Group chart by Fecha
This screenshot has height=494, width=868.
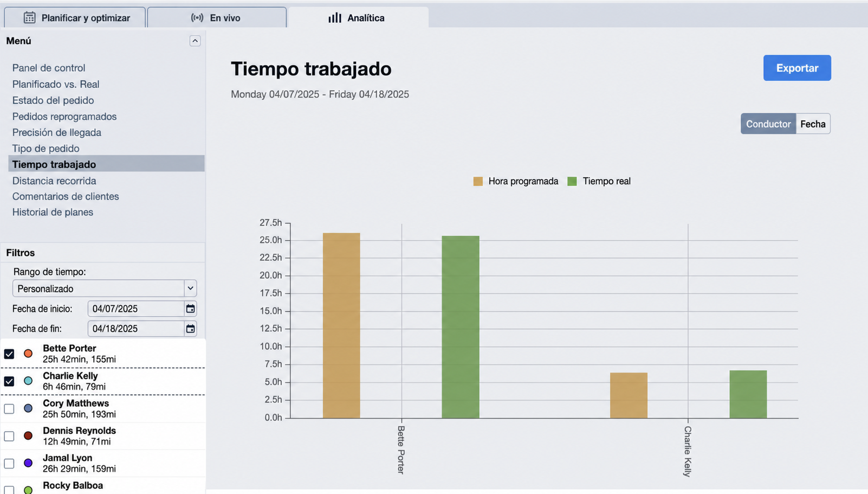click(813, 124)
